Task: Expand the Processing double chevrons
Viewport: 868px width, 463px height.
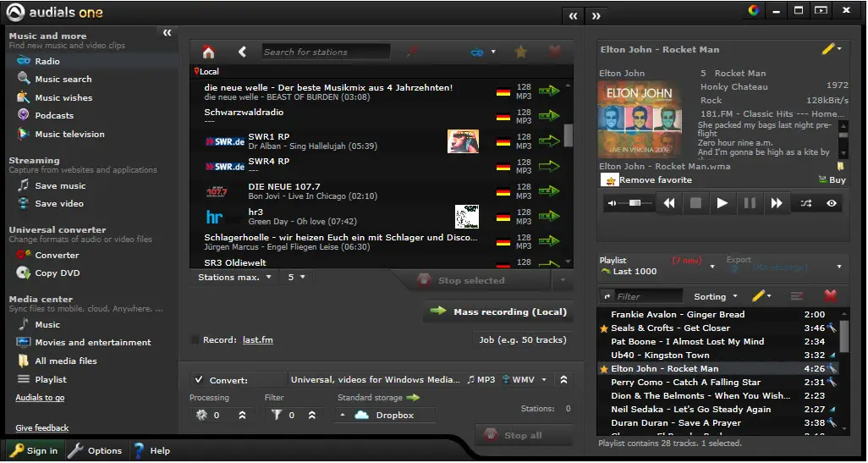Action: click(242, 415)
